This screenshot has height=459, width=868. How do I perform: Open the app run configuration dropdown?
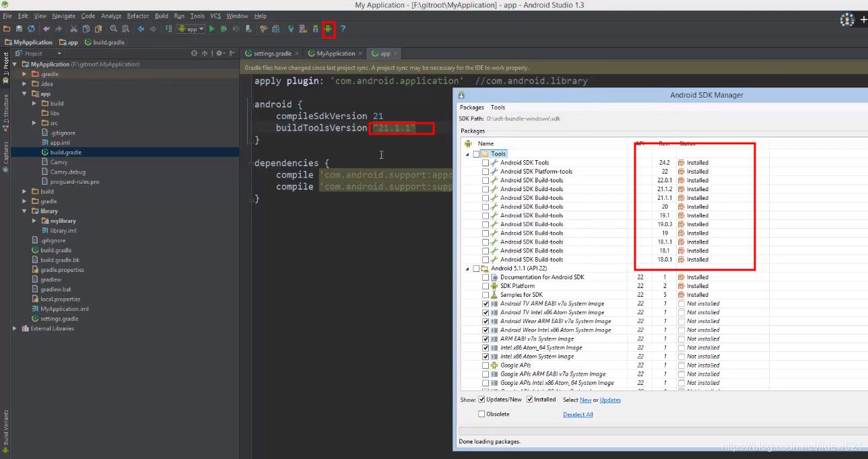199,29
